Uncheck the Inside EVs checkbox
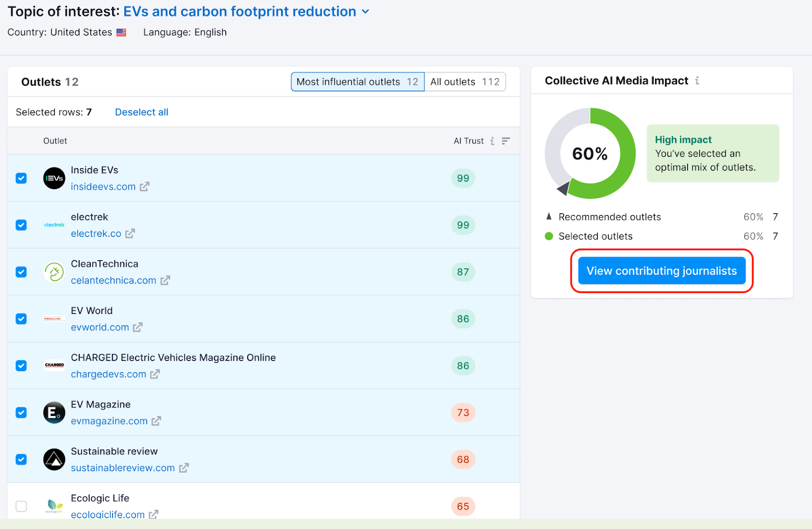 (21, 178)
